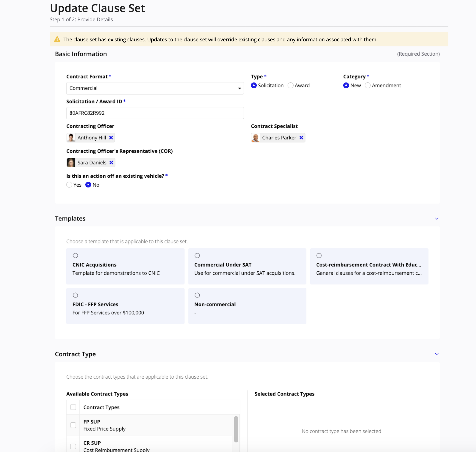Click Sara Daniels' avatar photo
The height and width of the screenshot is (452, 476).
pyautogui.click(x=71, y=162)
